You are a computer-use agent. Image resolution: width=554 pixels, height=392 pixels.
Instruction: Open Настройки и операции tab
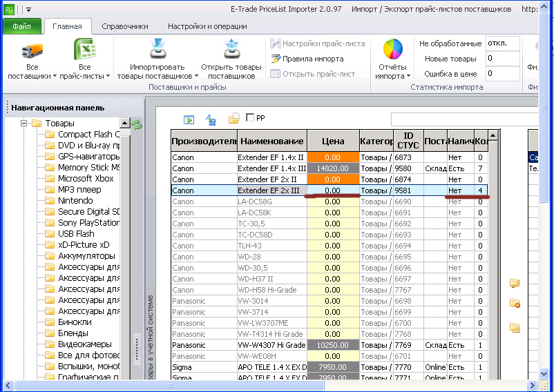pyautogui.click(x=207, y=26)
